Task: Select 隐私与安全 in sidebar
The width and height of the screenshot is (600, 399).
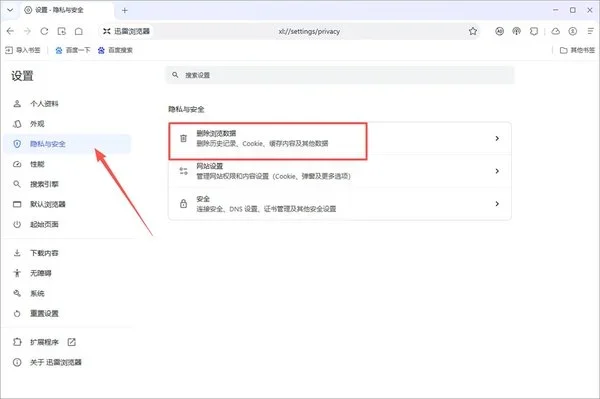Action: (67, 144)
